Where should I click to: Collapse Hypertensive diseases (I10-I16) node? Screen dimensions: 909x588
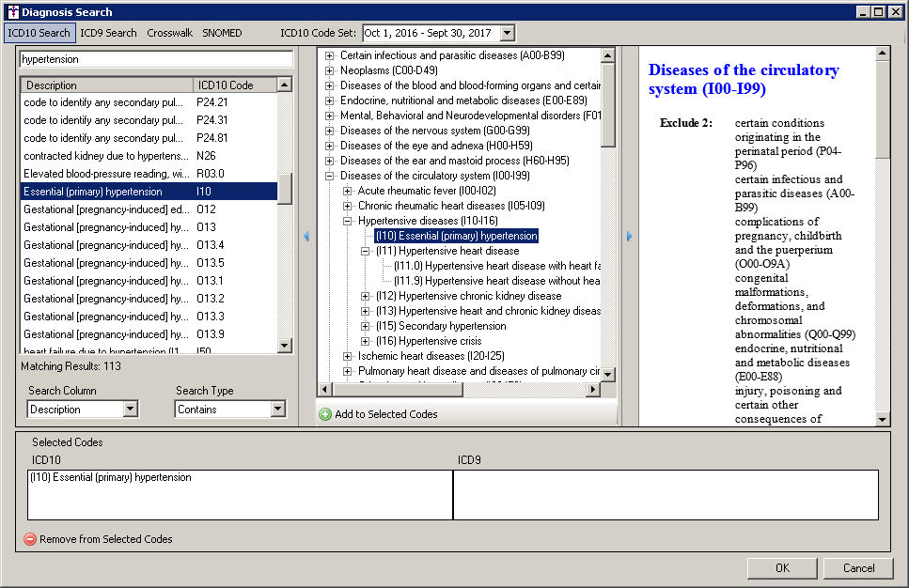tap(348, 221)
